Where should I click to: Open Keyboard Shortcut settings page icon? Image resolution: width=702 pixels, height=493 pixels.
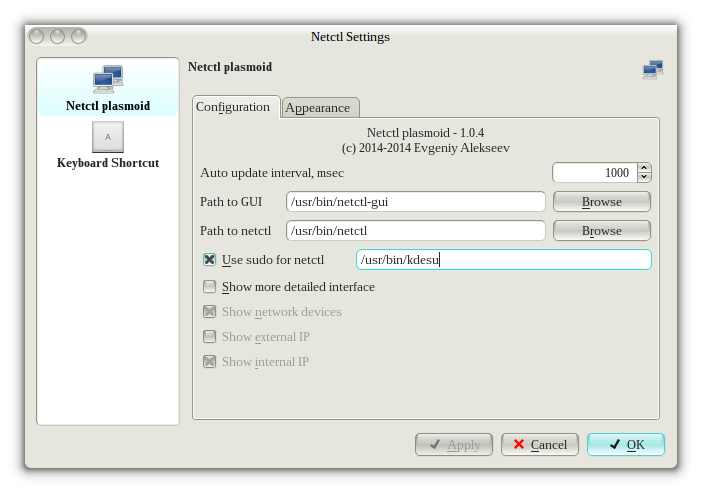pos(107,136)
